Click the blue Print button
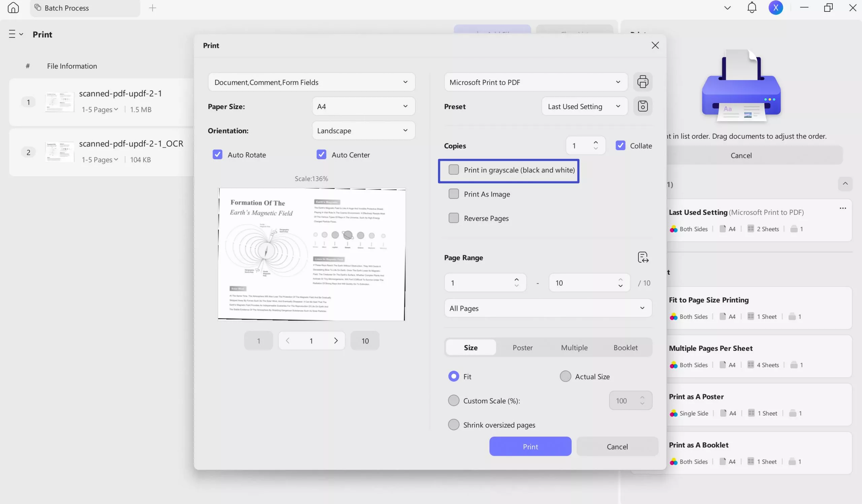862x504 pixels. pyautogui.click(x=530, y=446)
